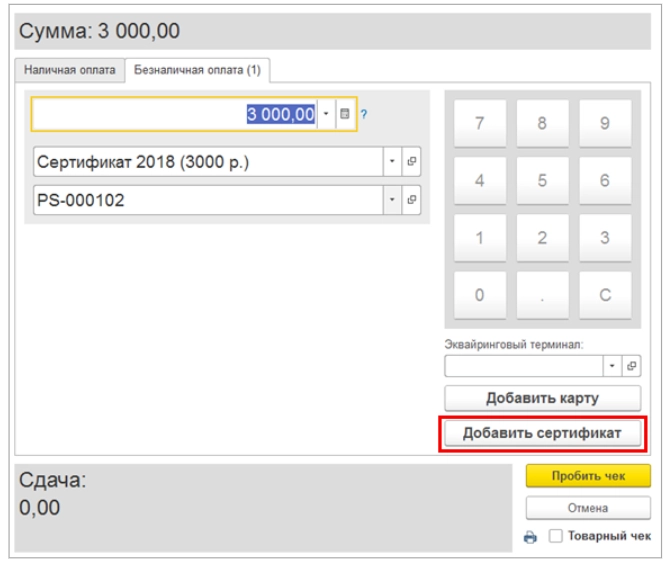Click the 0,00 change value
The height and width of the screenshot is (567, 666).
[x=40, y=508]
